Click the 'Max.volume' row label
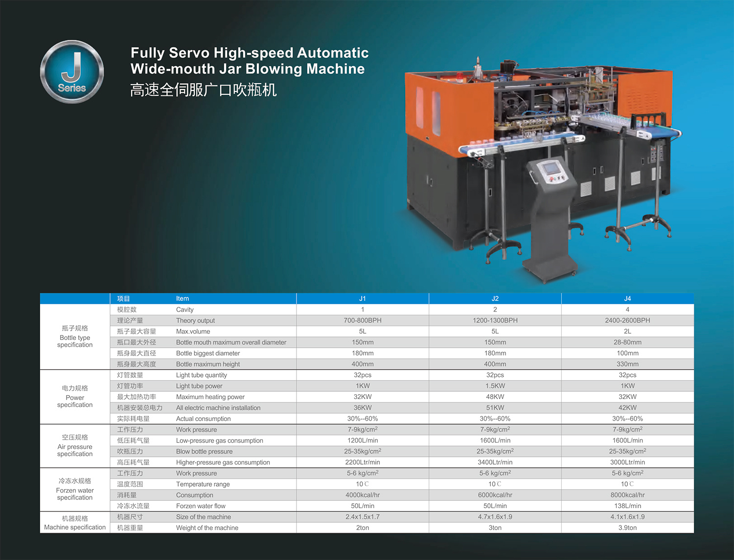Viewport: 734px width, 560px height. 193,332
